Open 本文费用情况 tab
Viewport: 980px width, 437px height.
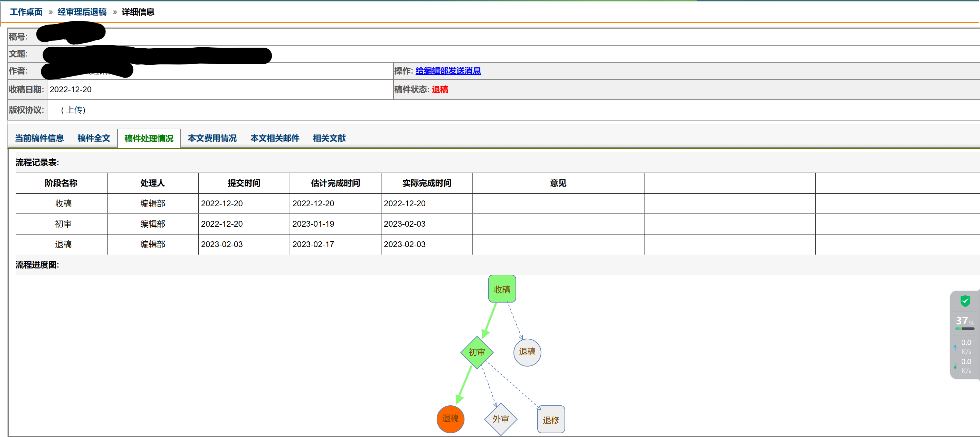(212, 138)
